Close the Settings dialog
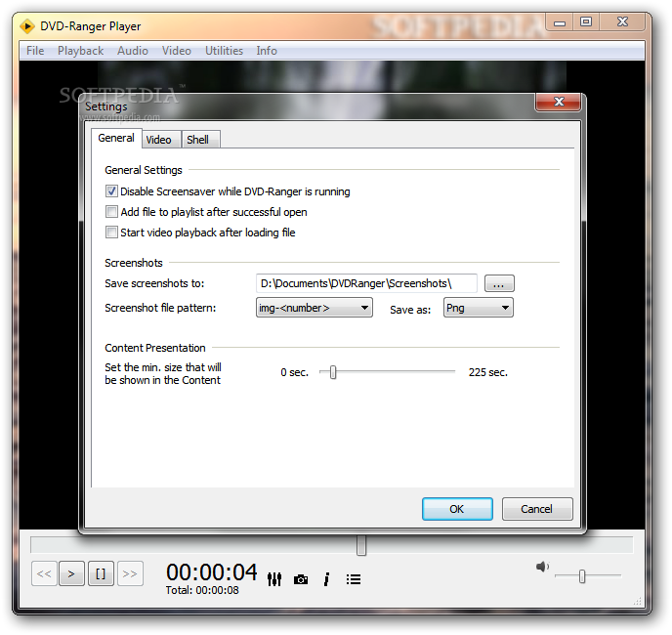The image size is (672, 635). tap(559, 102)
